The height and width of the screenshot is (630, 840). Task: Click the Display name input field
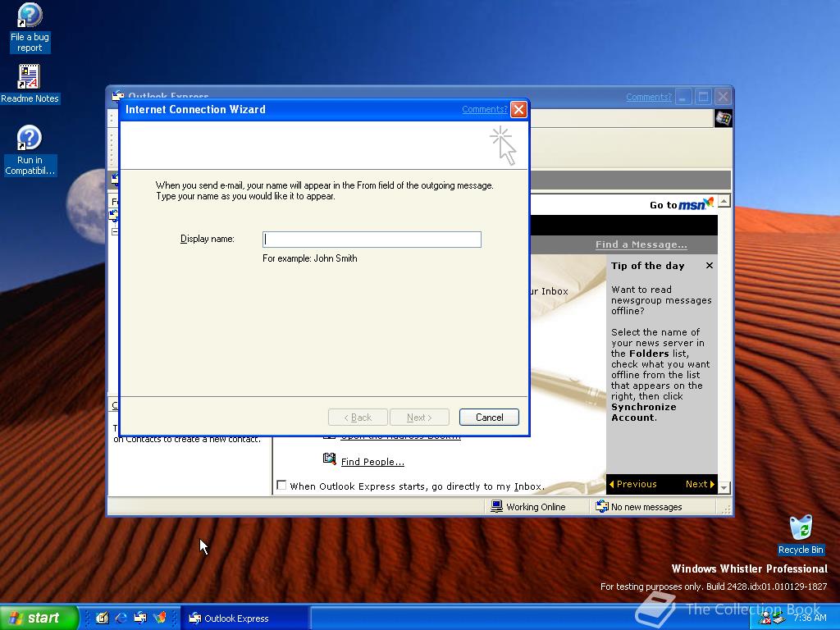tap(372, 240)
